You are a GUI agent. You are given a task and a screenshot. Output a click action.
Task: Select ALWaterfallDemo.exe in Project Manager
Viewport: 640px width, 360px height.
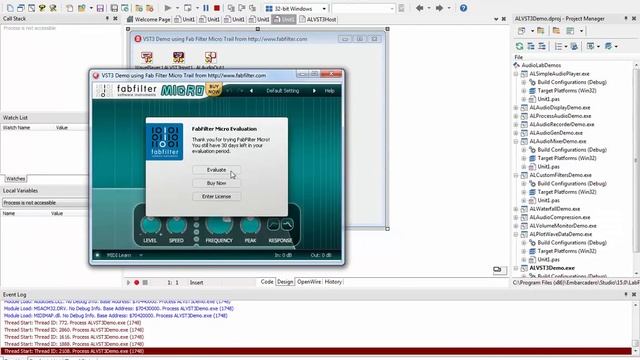coord(555,209)
